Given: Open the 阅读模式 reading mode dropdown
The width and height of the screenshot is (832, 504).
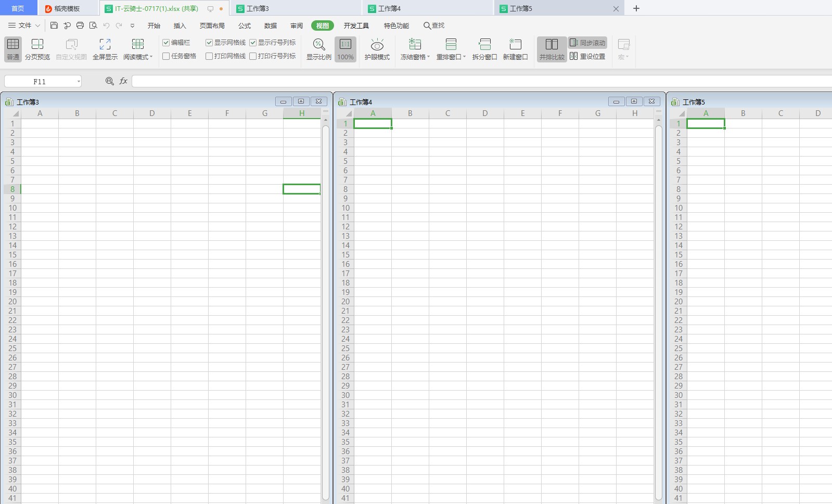Looking at the screenshot, I should tap(138, 49).
